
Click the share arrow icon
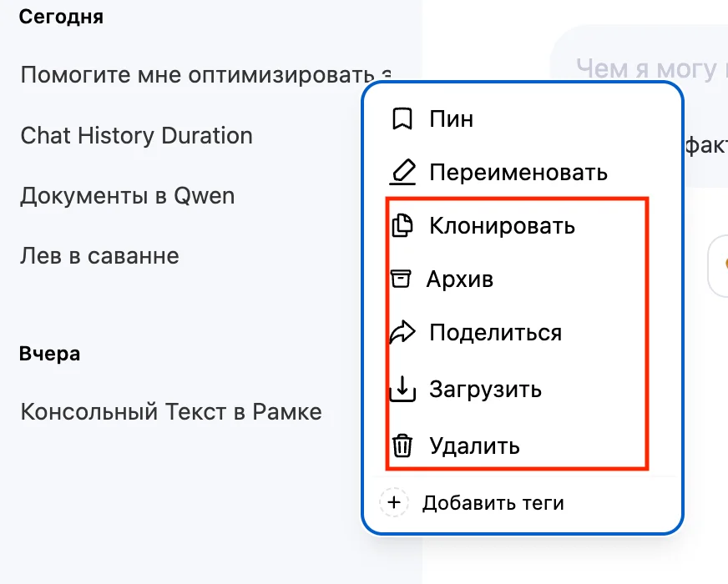(402, 333)
